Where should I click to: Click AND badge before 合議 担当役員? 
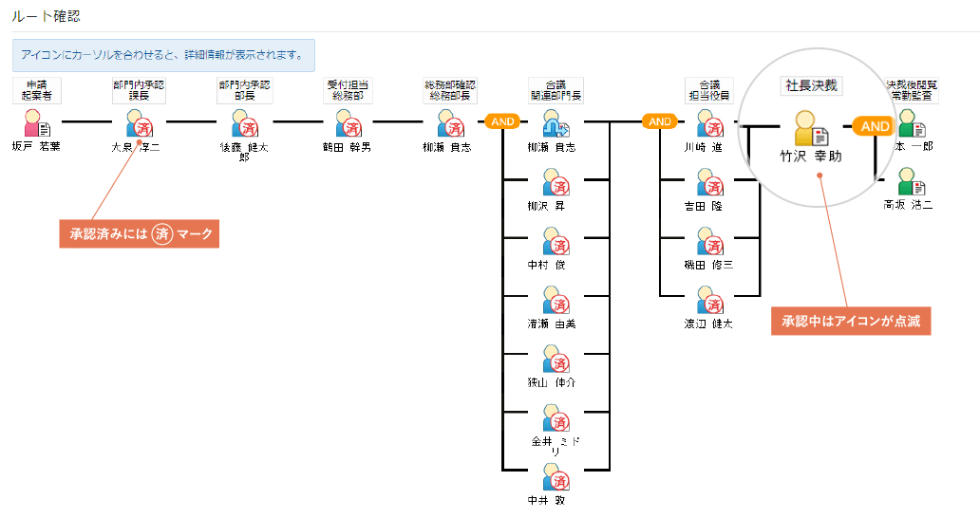coord(660,121)
